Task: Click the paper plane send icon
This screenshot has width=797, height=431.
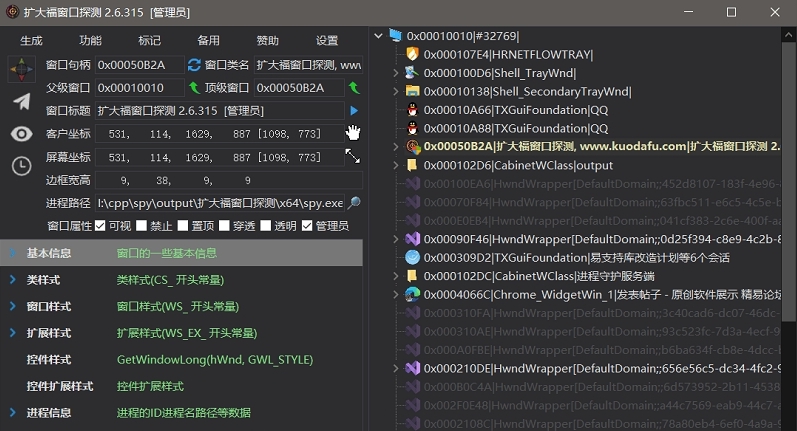Action: pos(21,102)
